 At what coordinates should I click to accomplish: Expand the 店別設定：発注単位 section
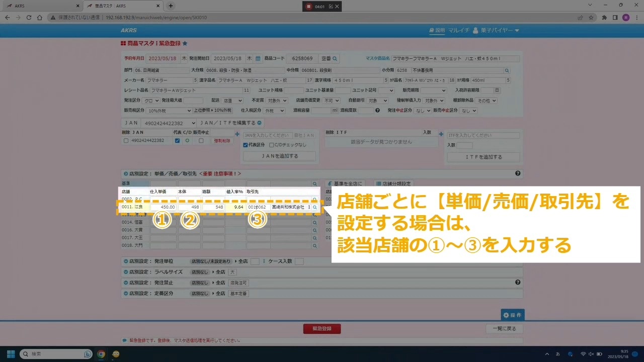coord(126,261)
